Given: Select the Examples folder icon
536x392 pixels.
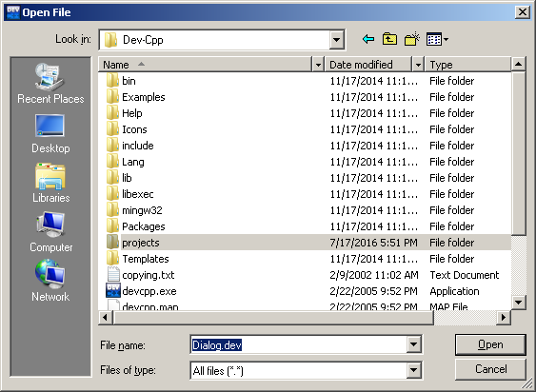Looking at the screenshot, I should coord(112,97).
